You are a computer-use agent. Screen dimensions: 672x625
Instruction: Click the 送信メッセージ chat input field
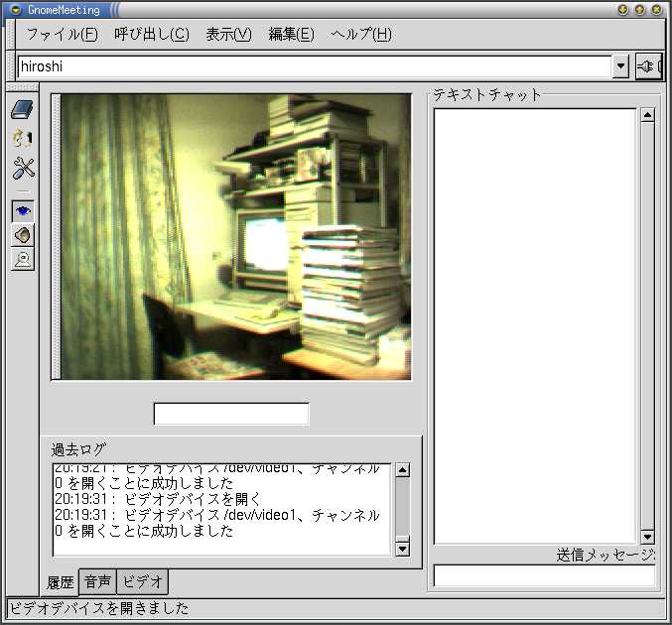pyautogui.click(x=544, y=576)
